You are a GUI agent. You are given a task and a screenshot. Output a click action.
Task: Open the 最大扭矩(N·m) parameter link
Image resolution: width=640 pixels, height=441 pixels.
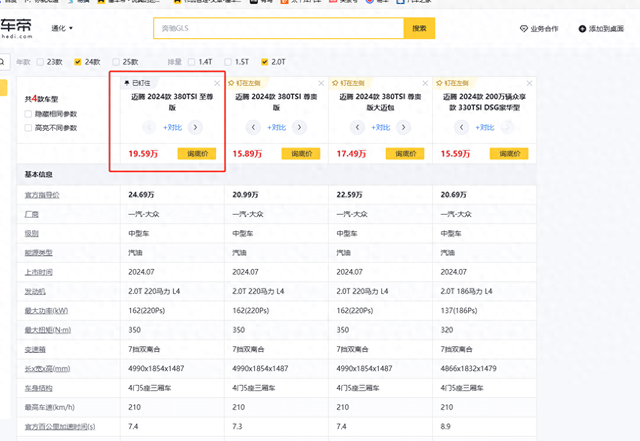pyautogui.click(x=48, y=330)
